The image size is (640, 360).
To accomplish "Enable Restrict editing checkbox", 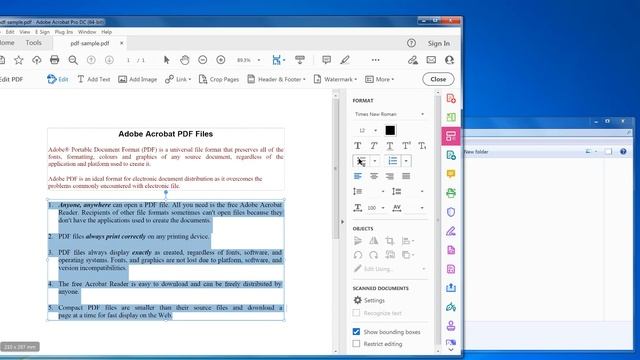I will [x=356, y=344].
